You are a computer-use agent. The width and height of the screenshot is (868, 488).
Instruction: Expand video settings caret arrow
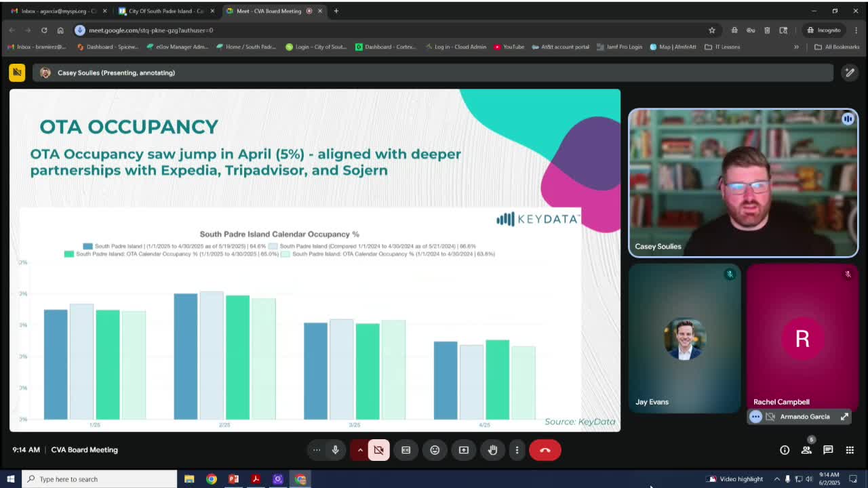360,450
